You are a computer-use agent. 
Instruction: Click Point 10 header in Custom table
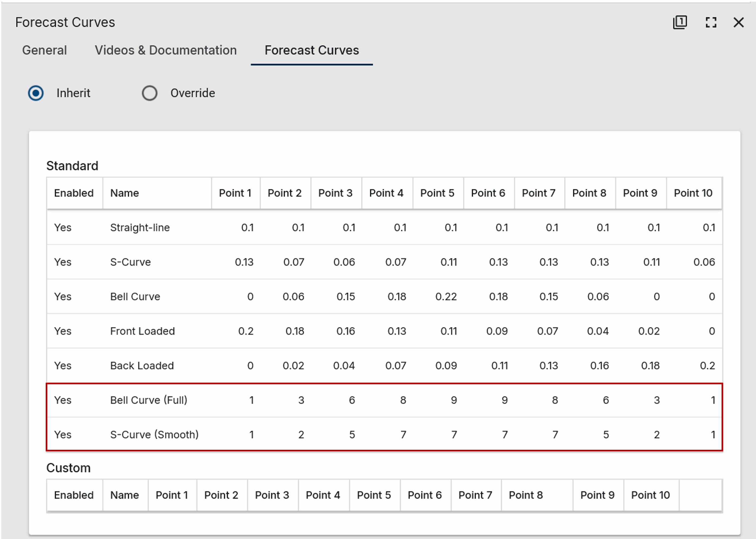[650, 495]
